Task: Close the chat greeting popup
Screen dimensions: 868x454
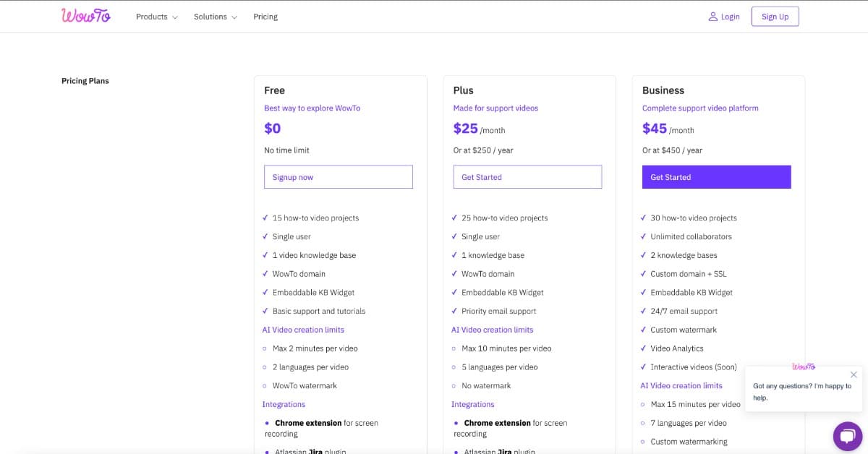Action: coord(854,374)
